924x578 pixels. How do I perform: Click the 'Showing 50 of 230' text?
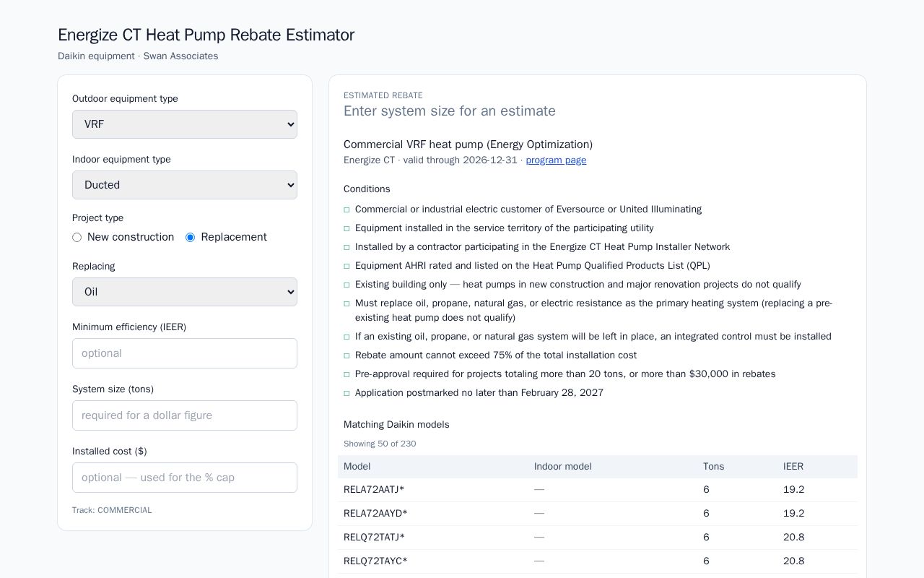click(380, 444)
